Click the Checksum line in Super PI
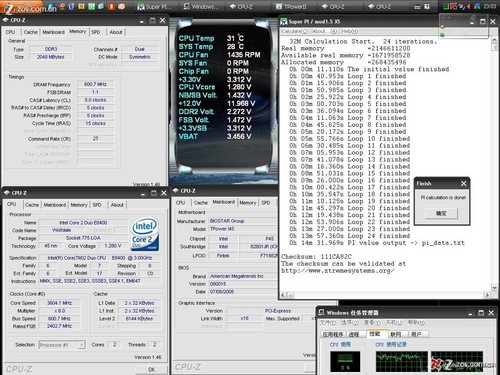Viewport: 500px width, 375px height. [x=316, y=257]
